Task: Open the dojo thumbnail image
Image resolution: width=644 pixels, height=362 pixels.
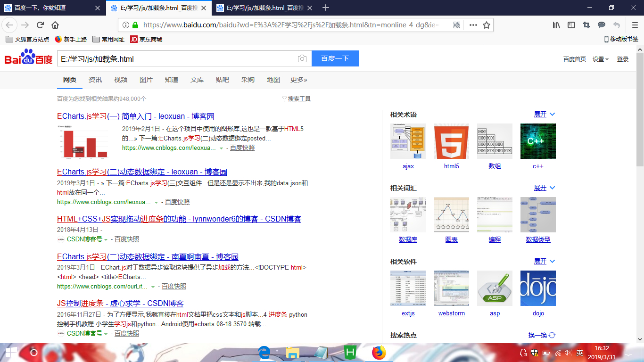Action: (x=538, y=288)
